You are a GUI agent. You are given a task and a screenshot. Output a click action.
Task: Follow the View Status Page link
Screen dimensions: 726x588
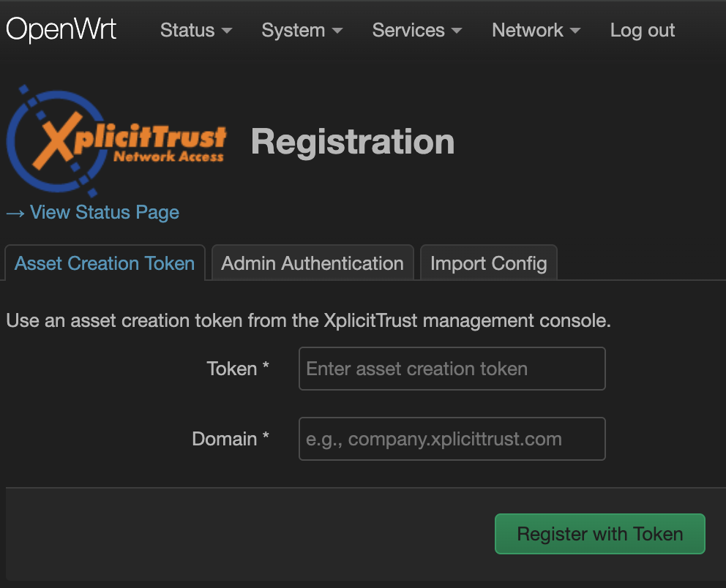(104, 212)
